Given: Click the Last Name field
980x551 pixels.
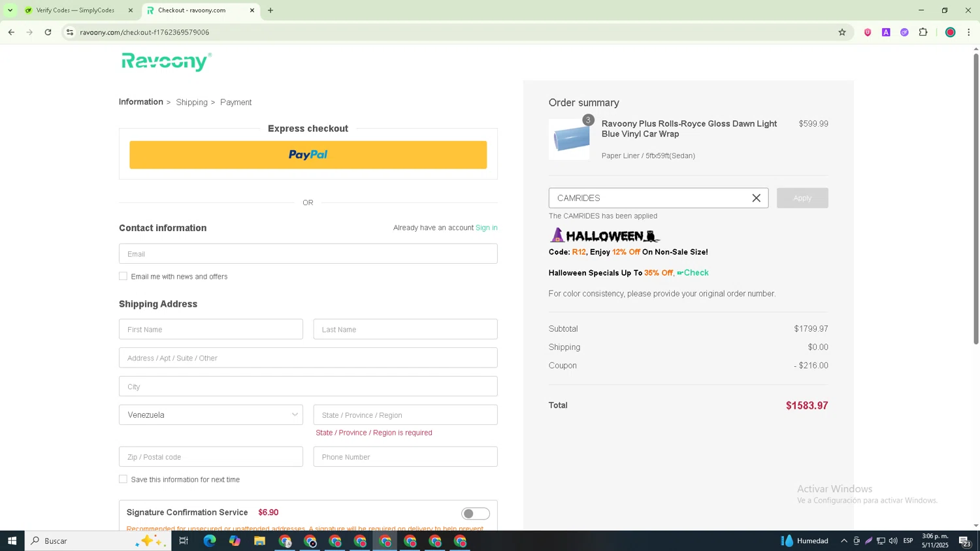Looking at the screenshot, I should [405, 329].
